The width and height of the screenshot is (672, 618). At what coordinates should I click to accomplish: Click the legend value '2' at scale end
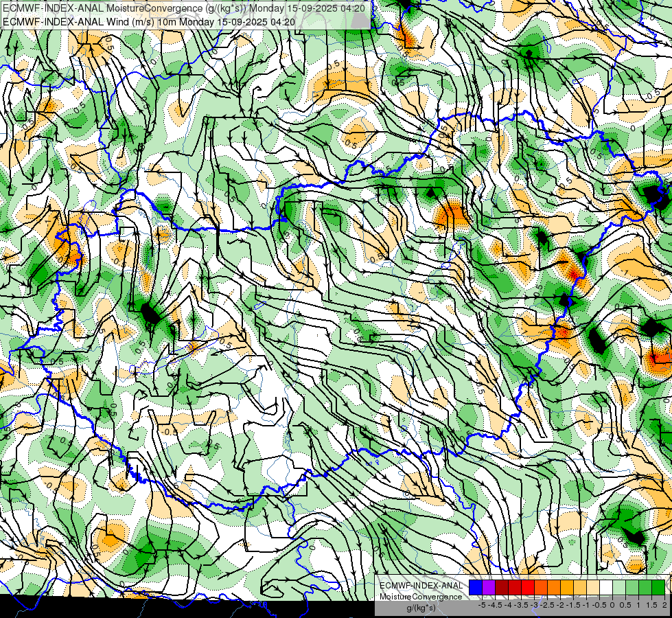click(x=664, y=605)
